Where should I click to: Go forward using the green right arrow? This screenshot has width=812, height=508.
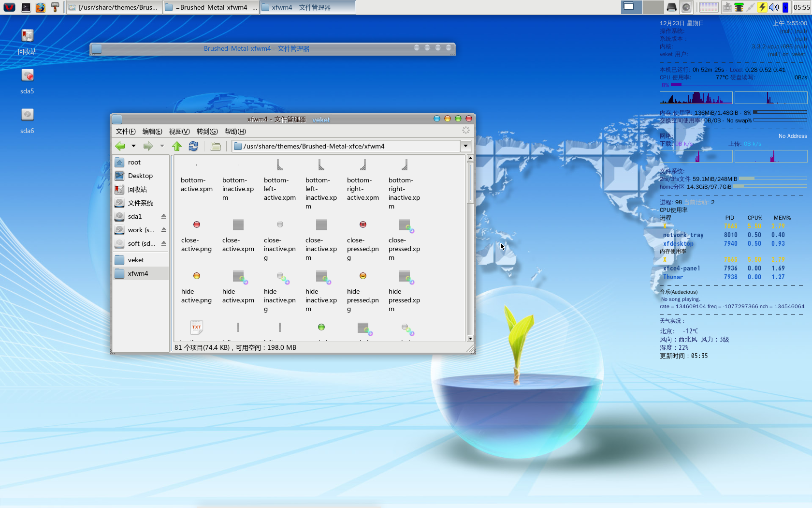pos(148,146)
